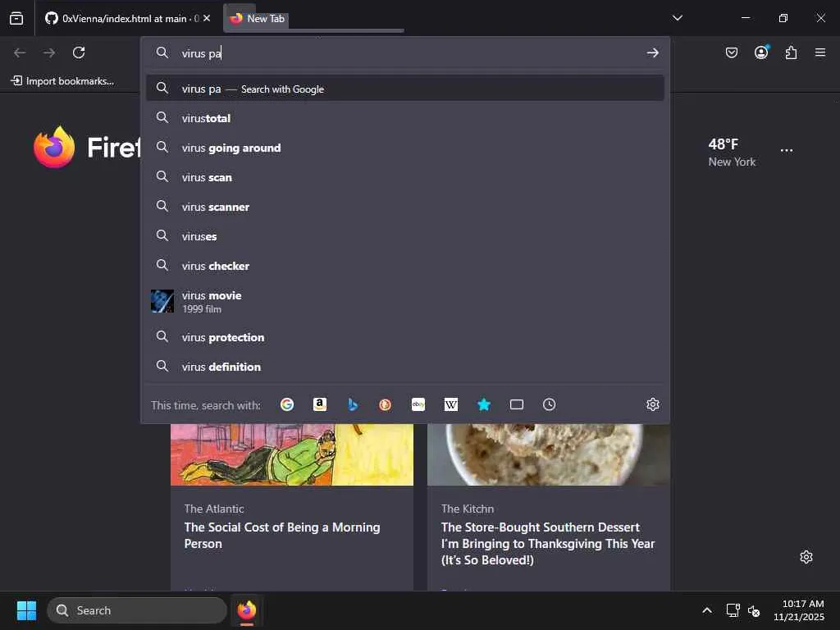Click in the address bar text field
This screenshot has height=630, width=840.
[x=407, y=52]
